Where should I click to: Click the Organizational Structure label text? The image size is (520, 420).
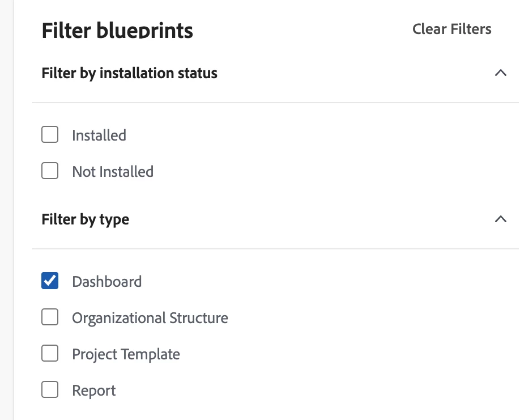click(x=150, y=318)
